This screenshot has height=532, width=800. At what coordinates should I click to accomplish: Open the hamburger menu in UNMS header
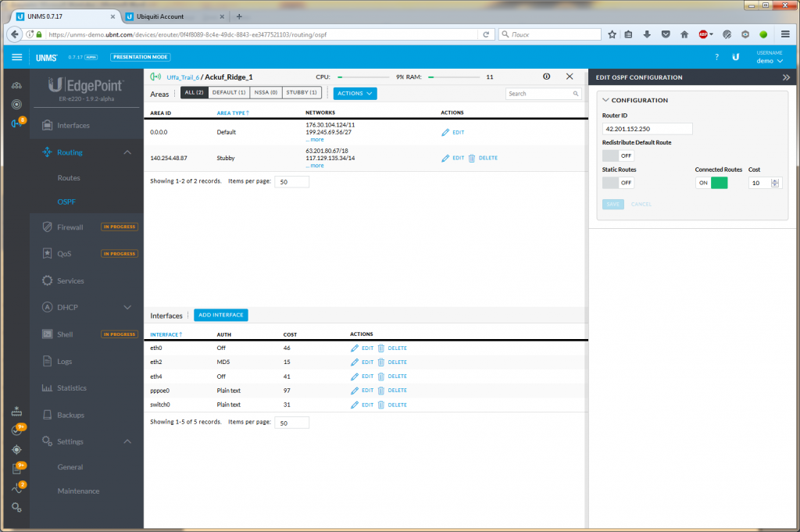pos(17,57)
